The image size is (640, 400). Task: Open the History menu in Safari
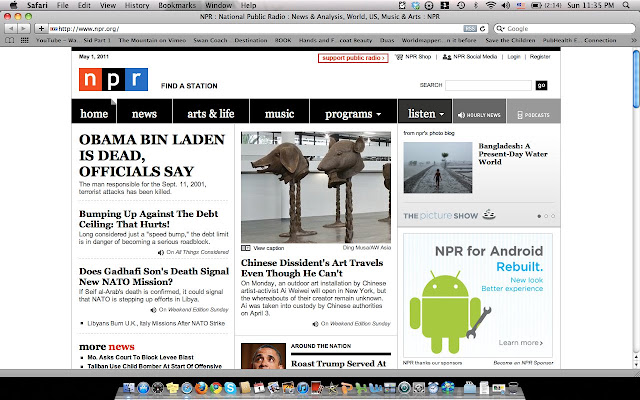(137, 5)
